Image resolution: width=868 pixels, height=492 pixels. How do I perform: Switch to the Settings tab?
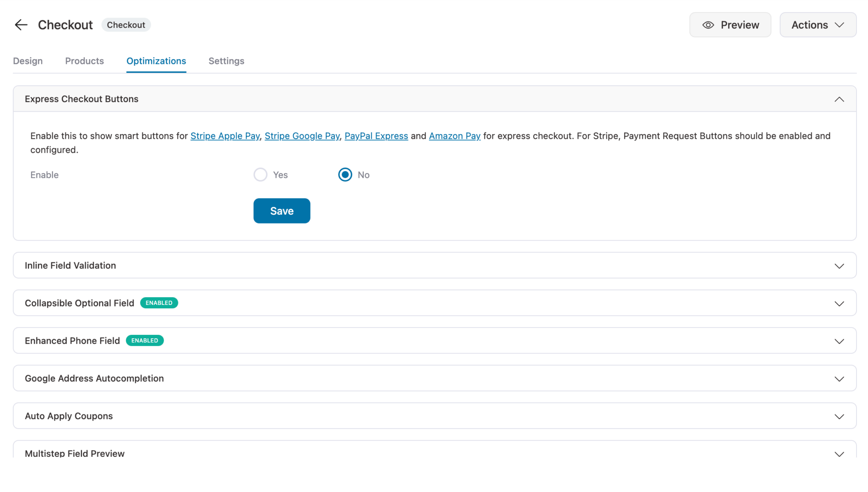click(x=226, y=61)
